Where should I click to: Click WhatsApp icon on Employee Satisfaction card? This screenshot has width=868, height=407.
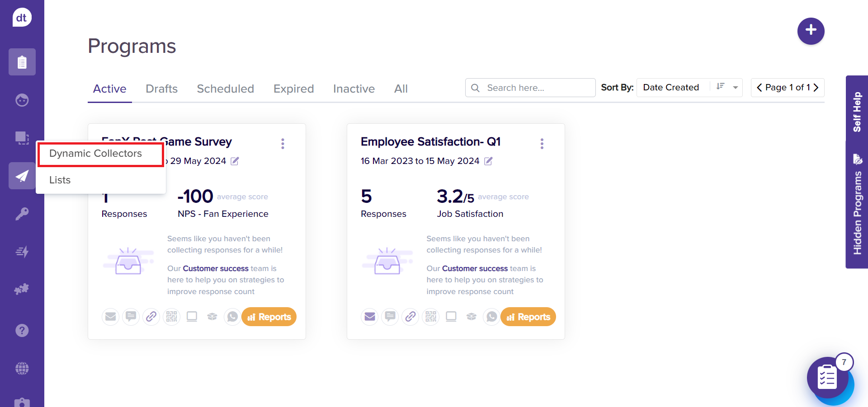tap(491, 317)
